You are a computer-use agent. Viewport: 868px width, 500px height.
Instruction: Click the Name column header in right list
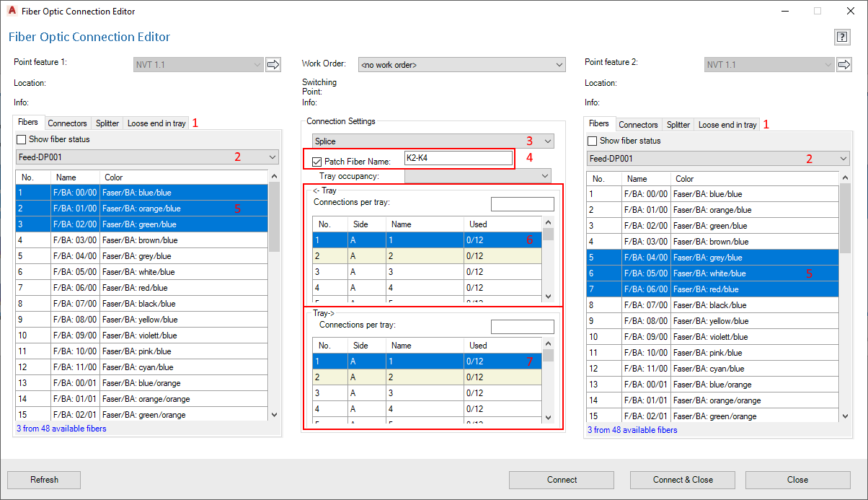[x=646, y=179]
